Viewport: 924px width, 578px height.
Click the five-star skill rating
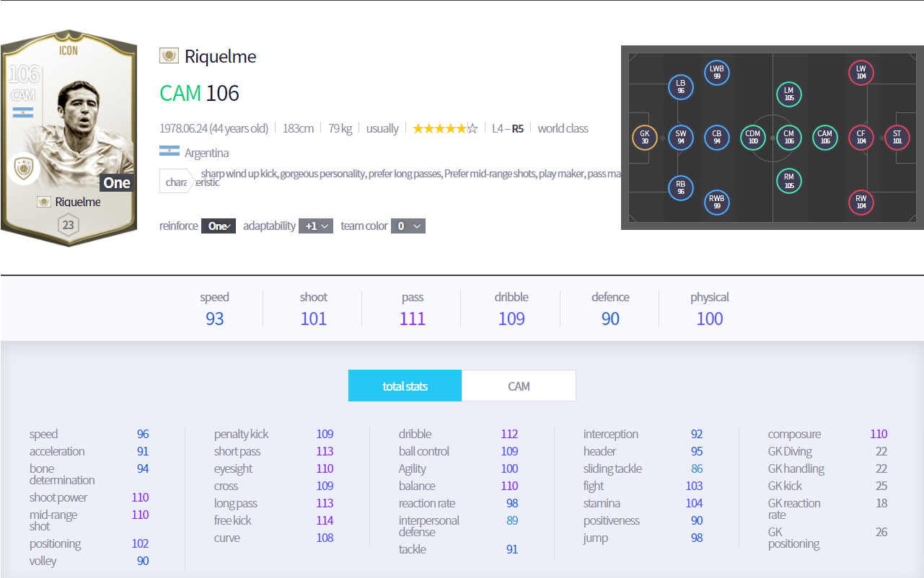tap(444, 128)
